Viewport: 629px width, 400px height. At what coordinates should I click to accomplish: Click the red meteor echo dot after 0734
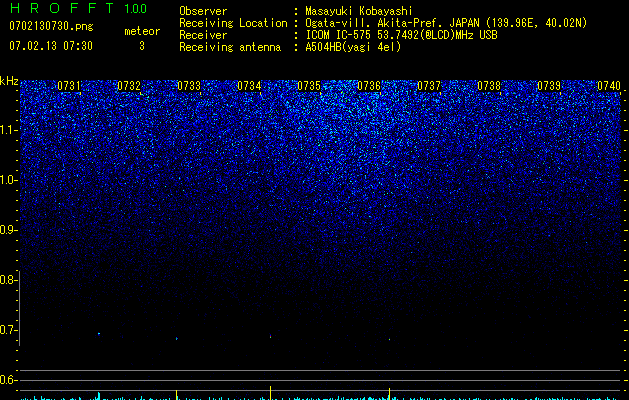pyautogui.click(x=270, y=336)
